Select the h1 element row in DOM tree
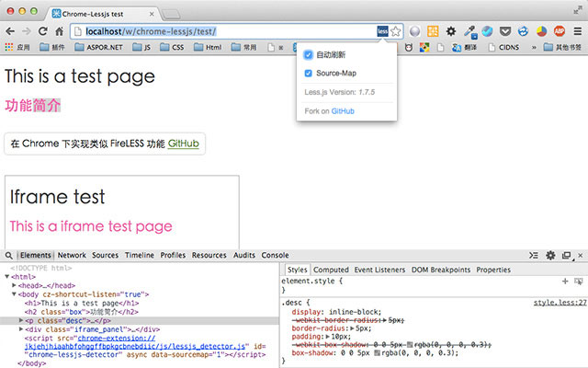Viewport: 588px width, 368px height. (82, 303)
